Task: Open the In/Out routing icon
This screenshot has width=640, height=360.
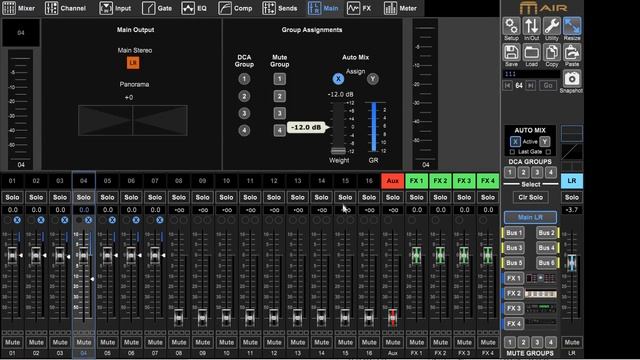Action: 531,27
